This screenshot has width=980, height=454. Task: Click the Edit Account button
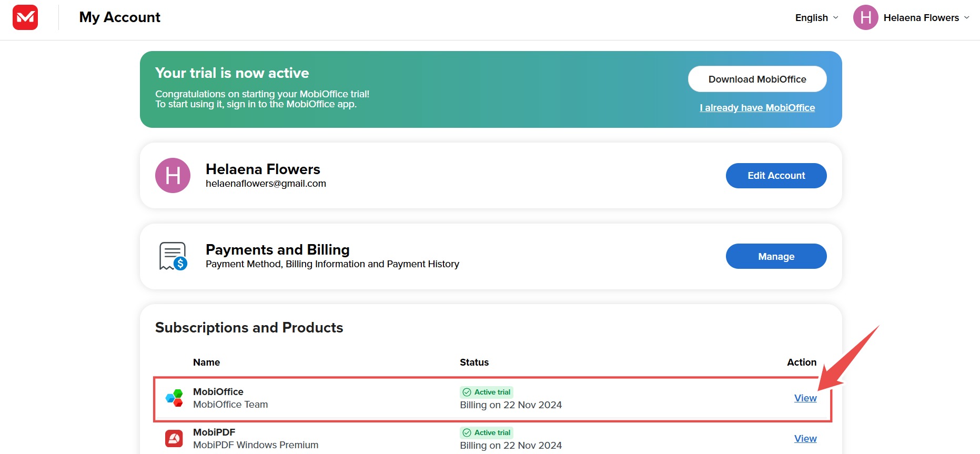click(x=776, y=176)
